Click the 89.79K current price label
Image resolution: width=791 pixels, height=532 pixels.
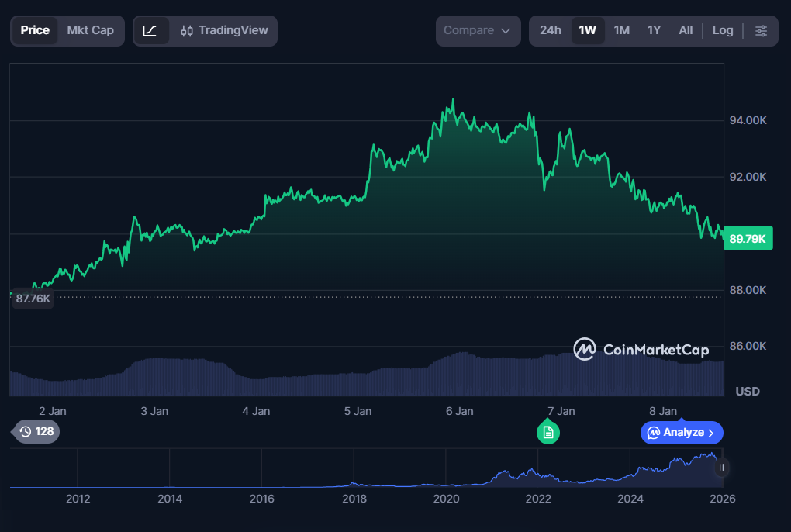tap(748, 240)
